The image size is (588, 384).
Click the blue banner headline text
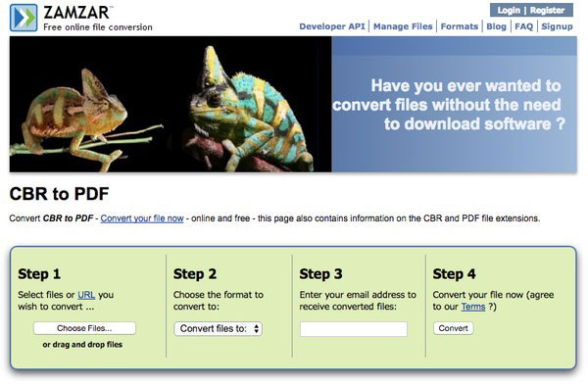tap(449, 105)
